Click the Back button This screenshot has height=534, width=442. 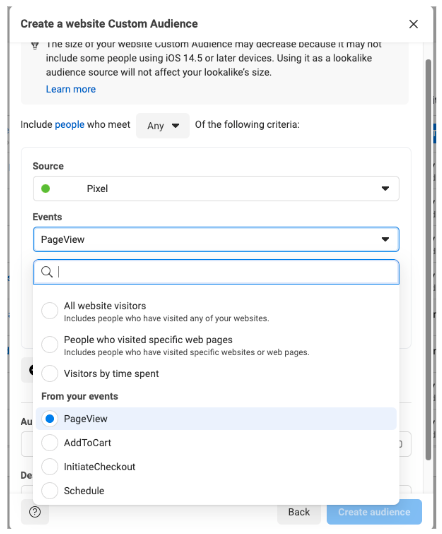click(299, 512)
